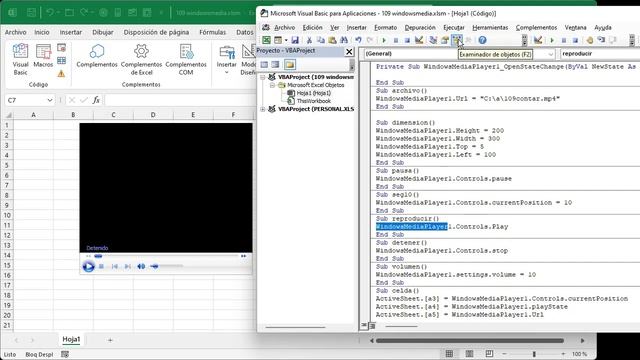Open the Herramientas menu

coord(490,27)
